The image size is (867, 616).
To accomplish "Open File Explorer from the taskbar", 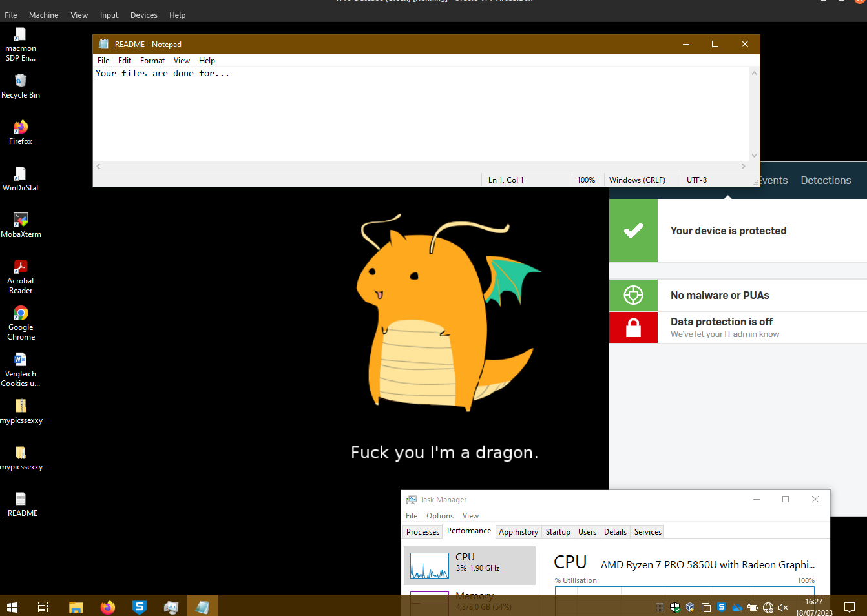I will tap(76, 607).
